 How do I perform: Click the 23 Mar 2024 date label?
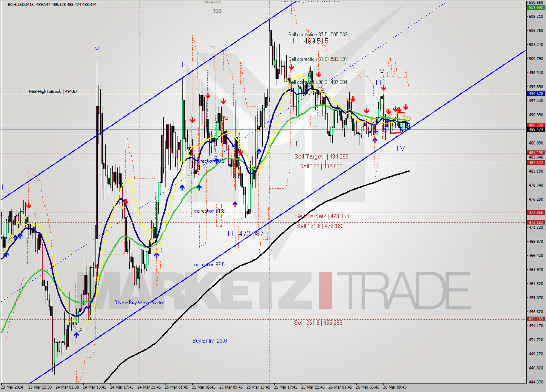coord(12,387)
